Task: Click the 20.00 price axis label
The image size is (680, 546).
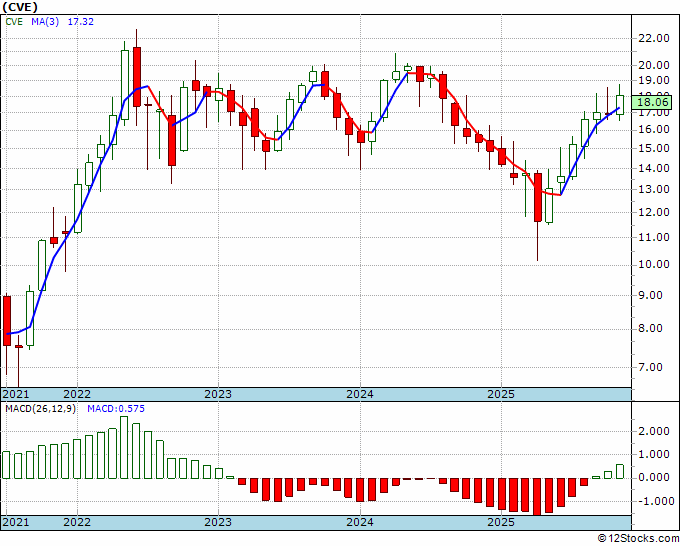Action: coord(654,65)
